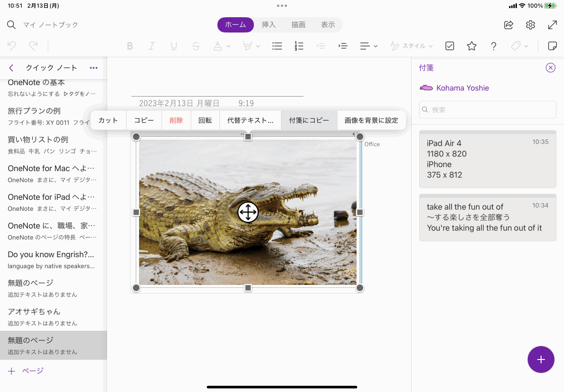Choose コピー in the context menu
This screenshot has width=564, height=392.
click(144, 120)
